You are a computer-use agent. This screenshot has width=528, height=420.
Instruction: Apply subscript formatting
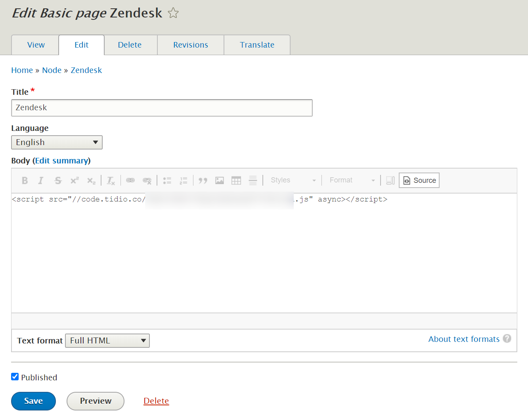(91, 180)
